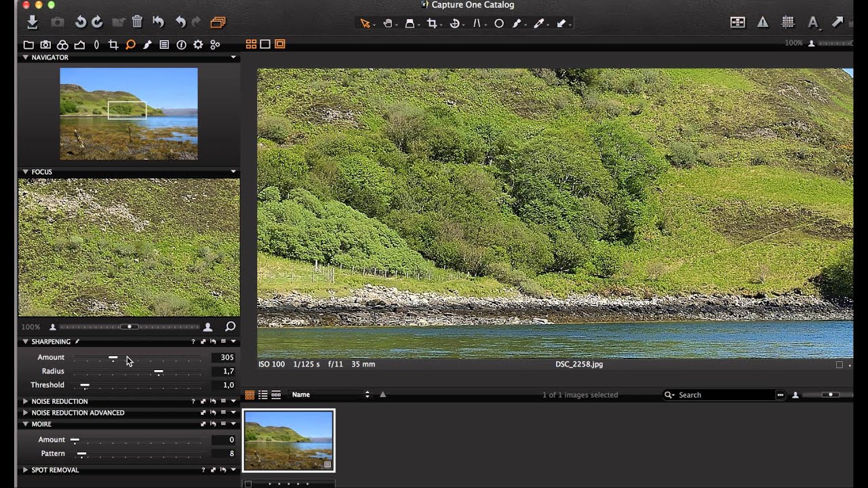Click the Moire Amount slider
Viewport: 868px width, 488px height.
(138, 440)
